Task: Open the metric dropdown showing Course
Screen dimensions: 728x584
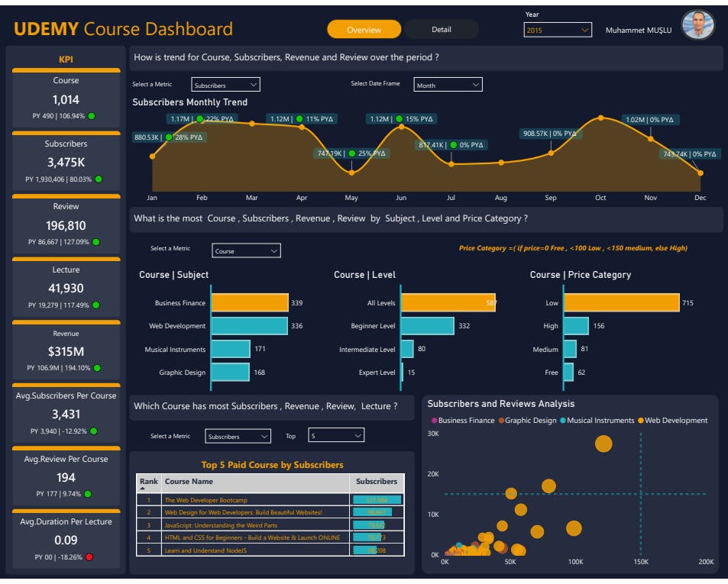Action: [246, 250]
